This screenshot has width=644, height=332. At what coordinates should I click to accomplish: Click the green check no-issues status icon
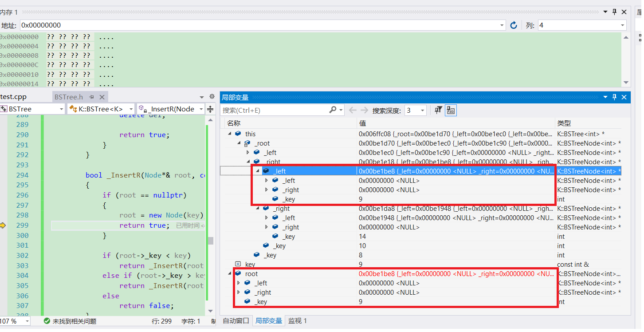(47, 321)
